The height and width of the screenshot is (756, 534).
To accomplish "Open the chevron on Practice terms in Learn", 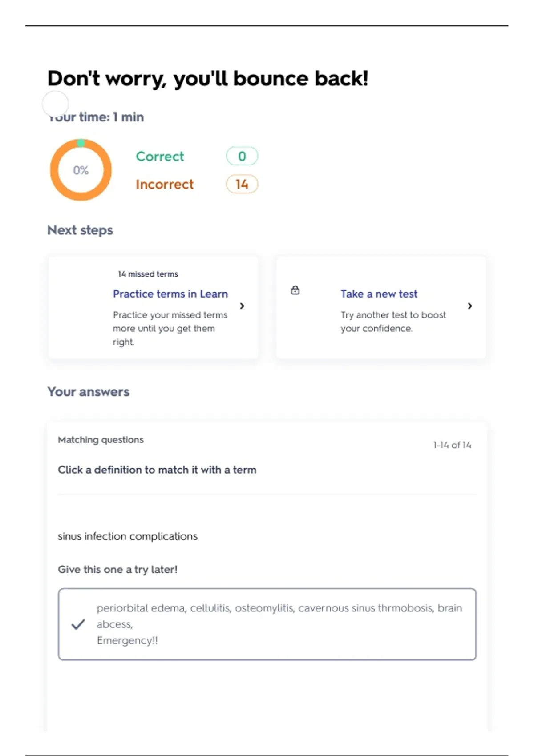I will [242, 306].
